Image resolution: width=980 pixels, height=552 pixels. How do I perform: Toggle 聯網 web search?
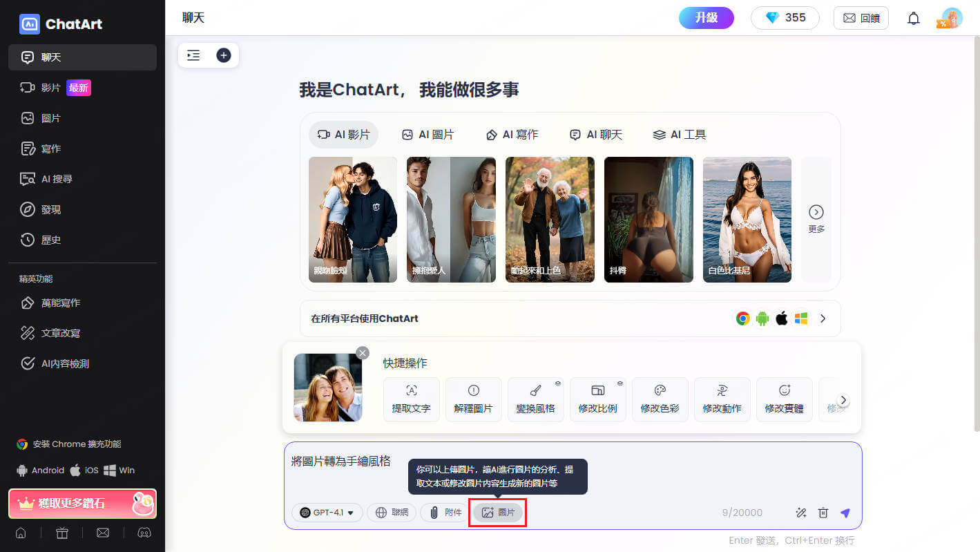coord(392,513)
